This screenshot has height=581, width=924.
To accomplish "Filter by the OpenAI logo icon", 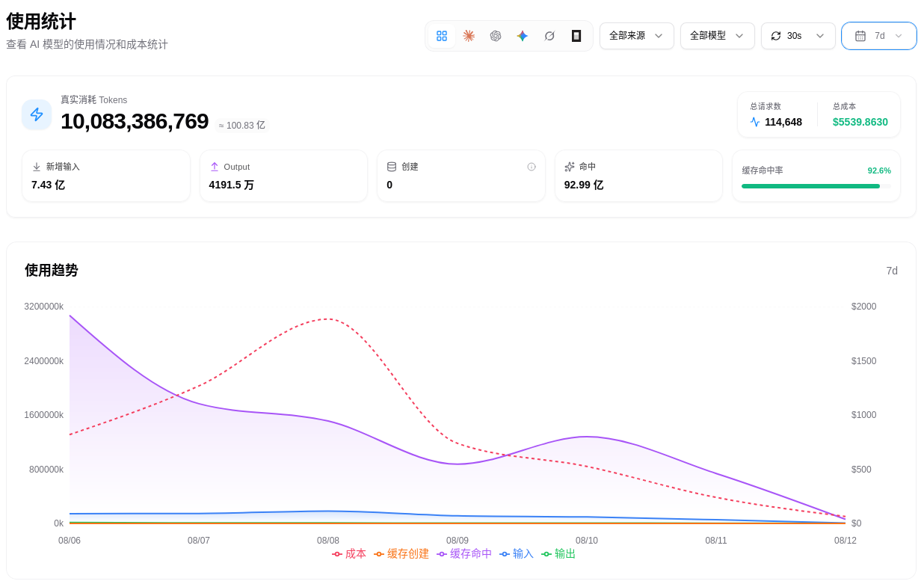I will pyautogui.click(x=496, y=36).
